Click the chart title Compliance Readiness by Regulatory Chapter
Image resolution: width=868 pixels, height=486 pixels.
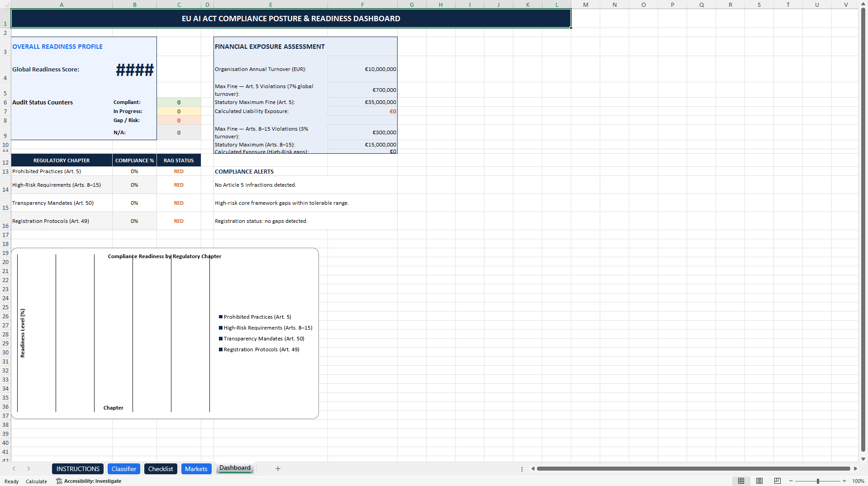165,256
